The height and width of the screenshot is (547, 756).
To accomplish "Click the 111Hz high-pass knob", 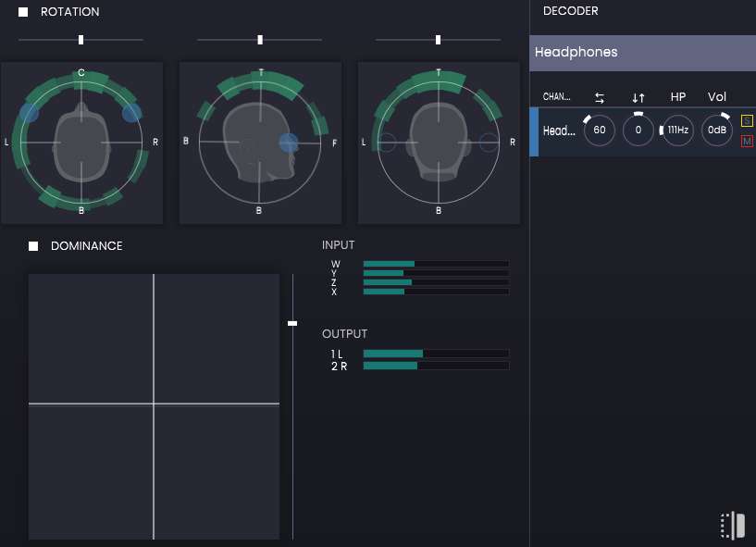I will [677, 131].
